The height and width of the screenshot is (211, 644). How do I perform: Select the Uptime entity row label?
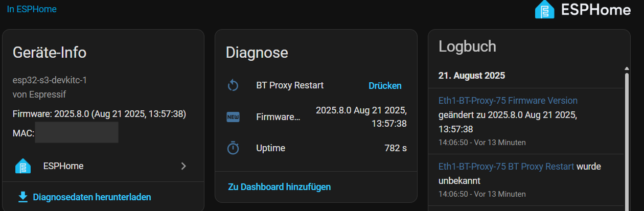[x=270, y=148]
